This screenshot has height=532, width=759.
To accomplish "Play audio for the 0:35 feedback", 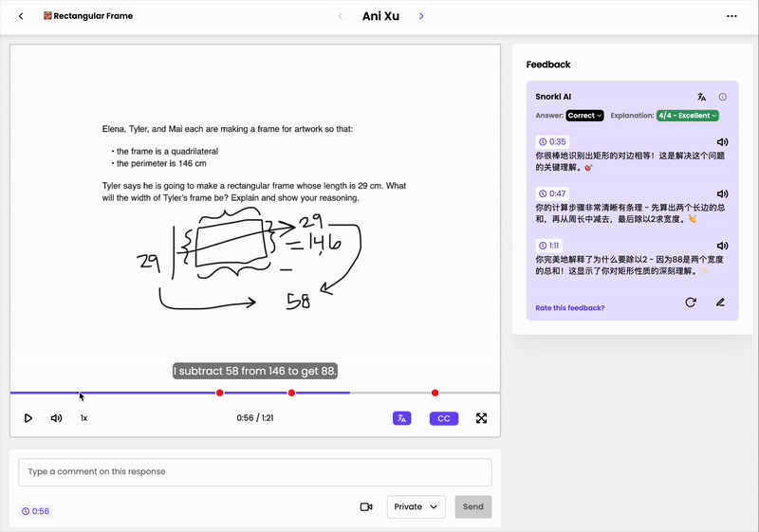I will [722, 141].
